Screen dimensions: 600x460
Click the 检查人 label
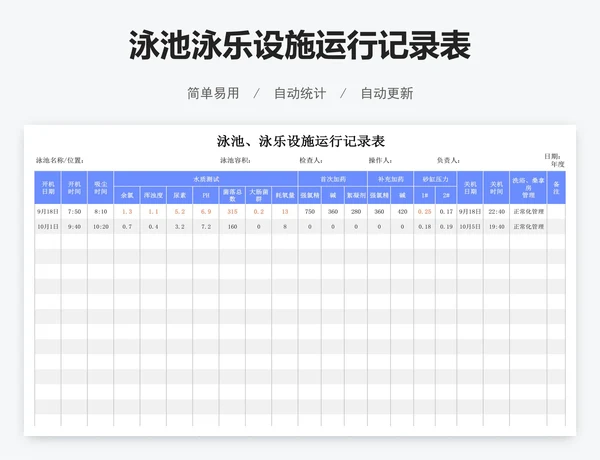[x=311, y=160]
